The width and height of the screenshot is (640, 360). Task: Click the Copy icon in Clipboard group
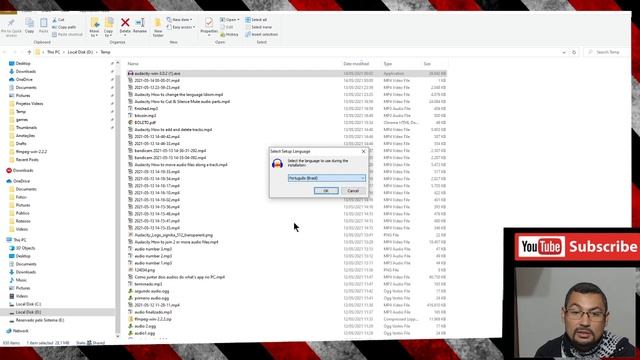pyautogui.click(x=29, y=25)
